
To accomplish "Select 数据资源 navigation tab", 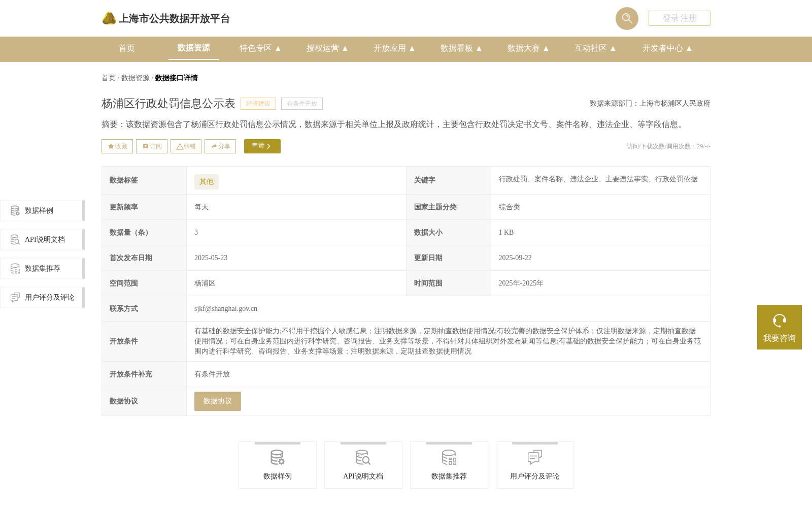I will [194, 48].
